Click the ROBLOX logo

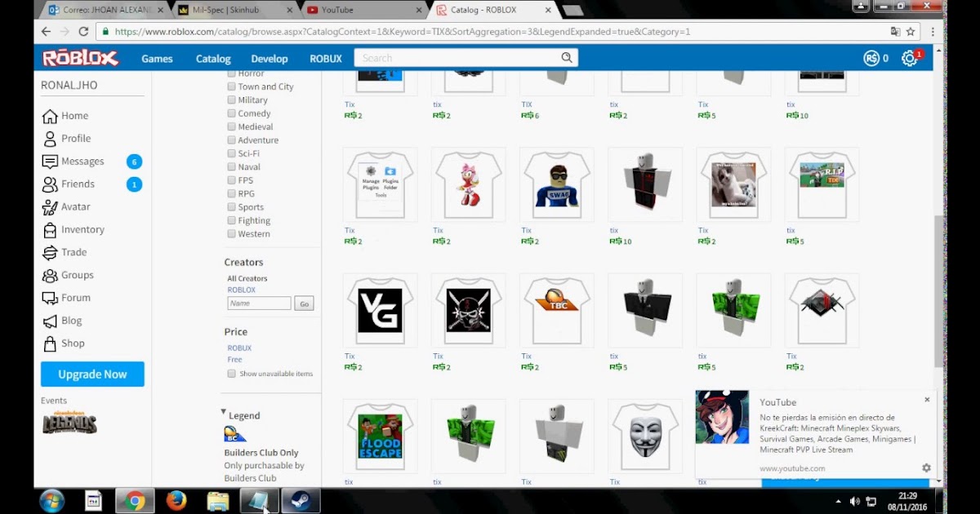(80, 59)
